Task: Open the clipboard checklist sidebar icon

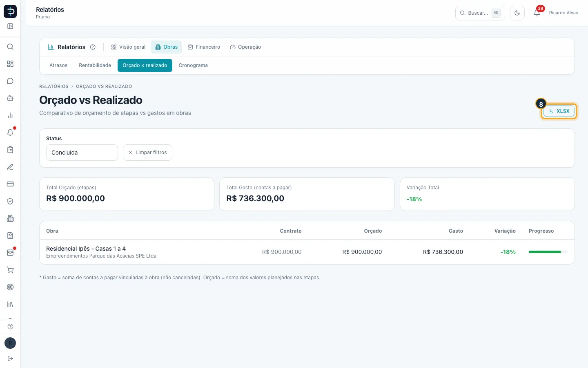Action: [10, 150]
